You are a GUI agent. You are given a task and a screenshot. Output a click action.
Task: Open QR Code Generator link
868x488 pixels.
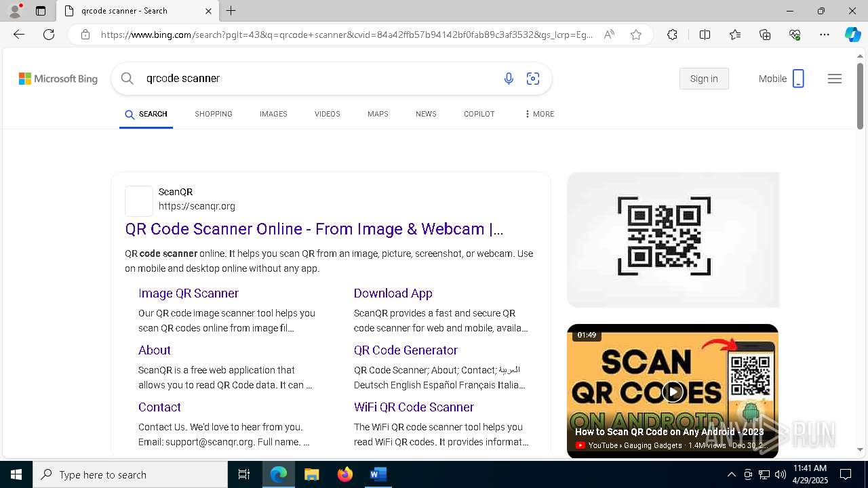pos(406,350)
